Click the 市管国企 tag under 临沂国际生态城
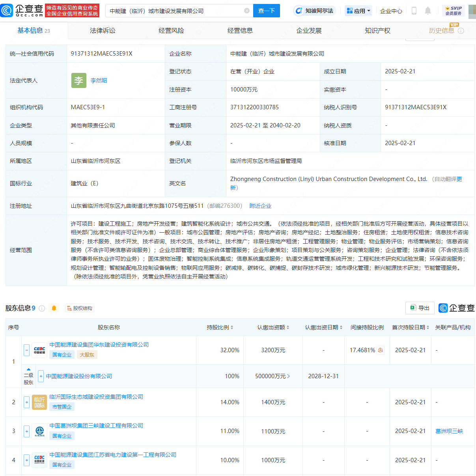The image size is (476, 476). tap(62, 407)
